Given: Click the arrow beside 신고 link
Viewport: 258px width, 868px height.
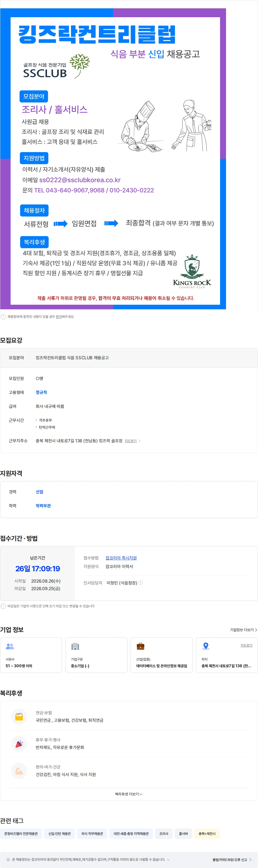Looking at the screenshot, I should pos(250,860).
